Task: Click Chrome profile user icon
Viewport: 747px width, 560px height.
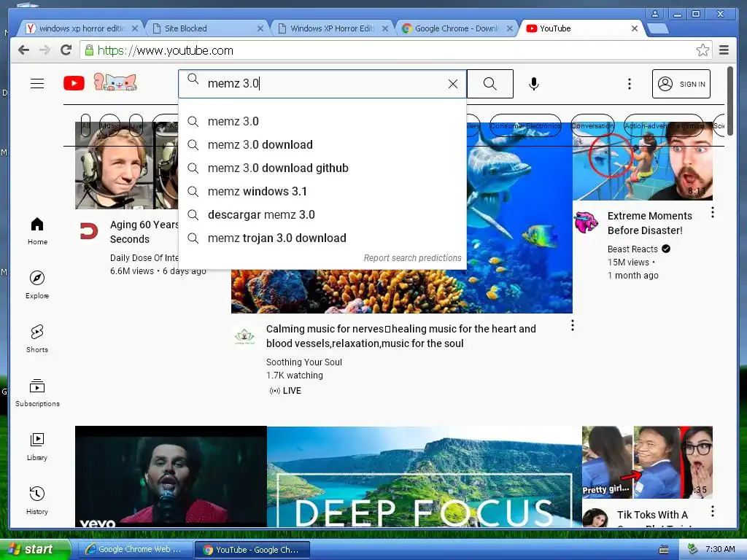Action: tap(655, 15)
